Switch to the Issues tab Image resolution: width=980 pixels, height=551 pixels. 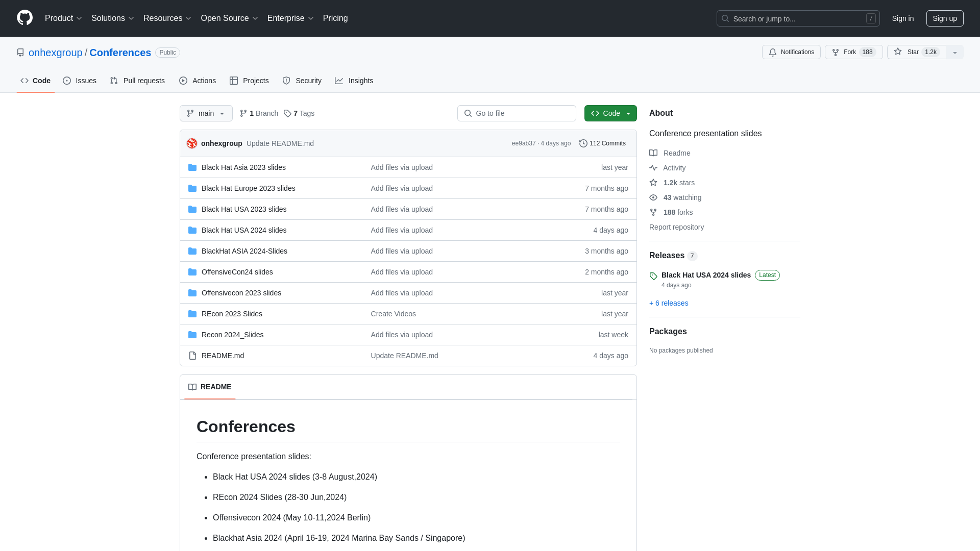(x=80, y=81)
